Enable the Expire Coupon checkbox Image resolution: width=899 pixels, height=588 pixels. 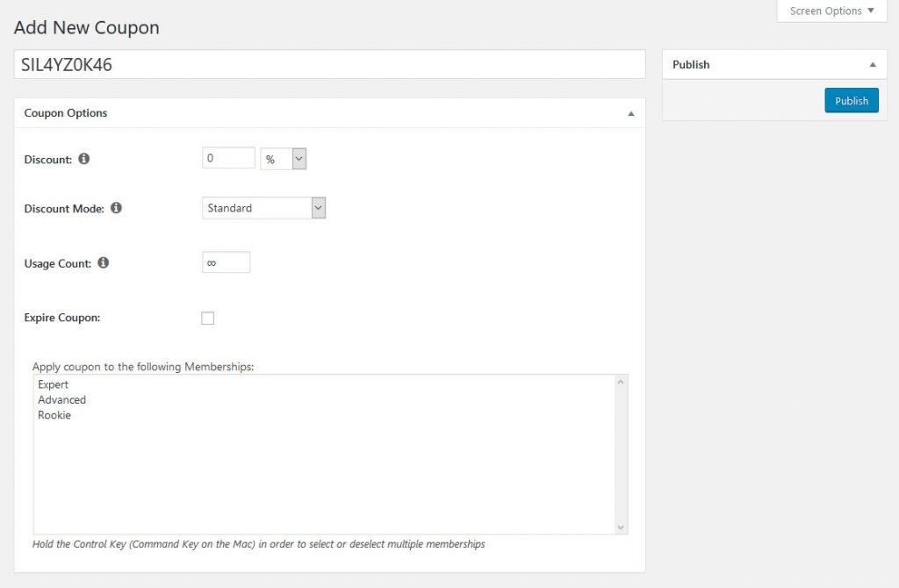(x=208, y=318)
